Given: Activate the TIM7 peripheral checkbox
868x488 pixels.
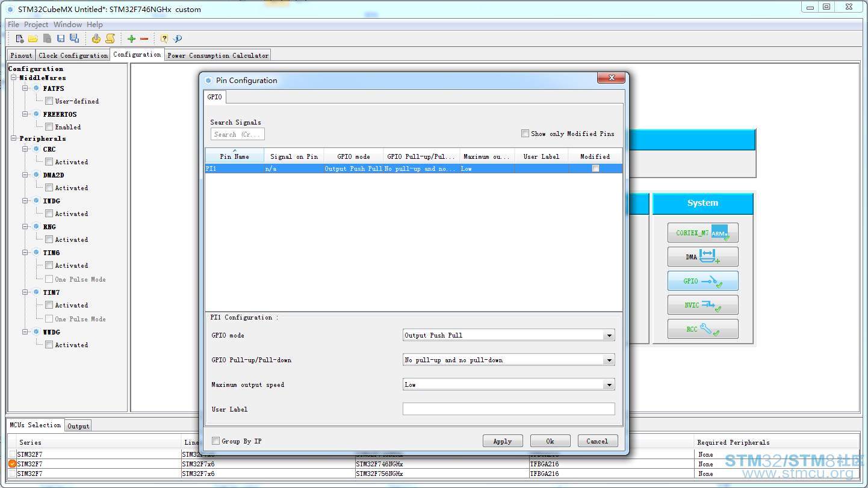Looking at the screenshot, I should click(x=49, y=305).
